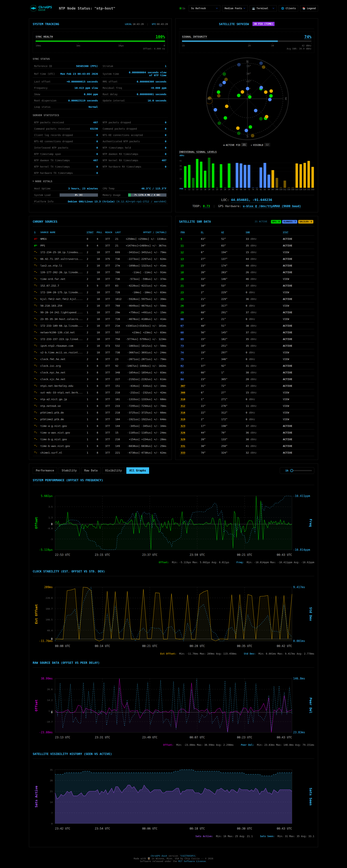Click the laptop icon in Terminal selector
Screen dimensions: 347x868
254,8
